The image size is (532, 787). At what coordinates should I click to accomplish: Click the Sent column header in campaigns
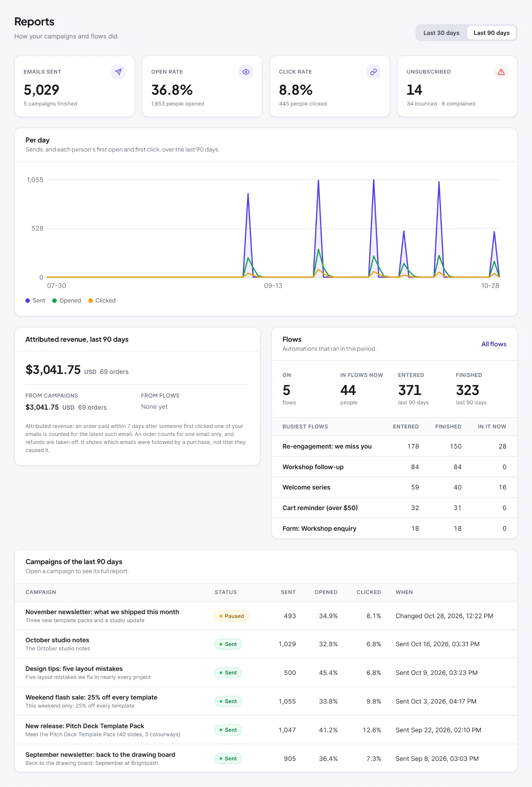(x=288, y=592)
